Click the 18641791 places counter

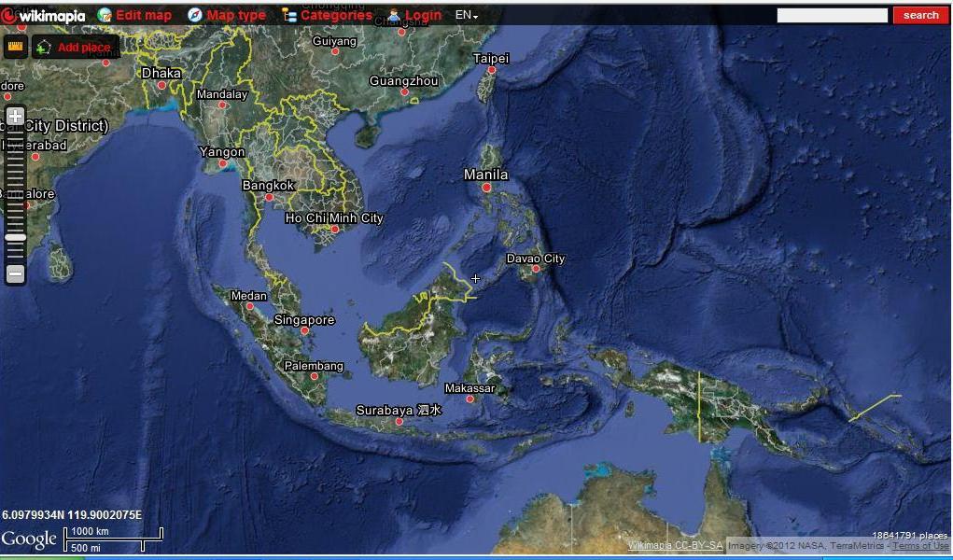point(910,535)
